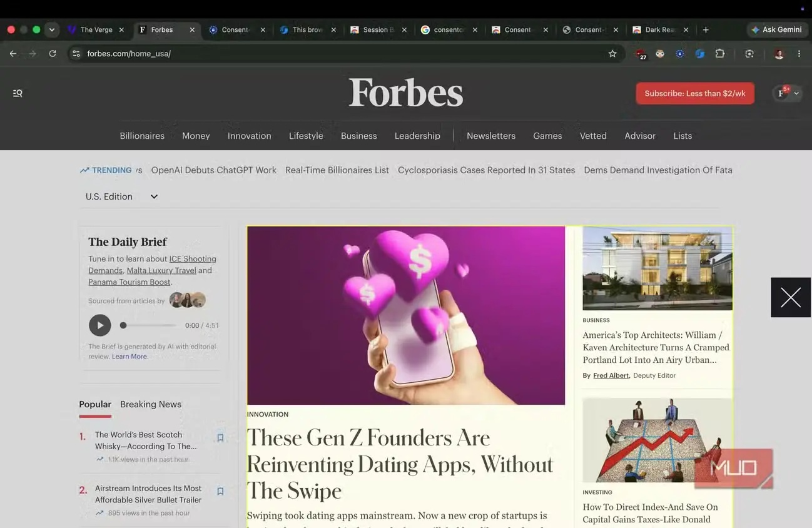Close the overlay with the X button

791,298
